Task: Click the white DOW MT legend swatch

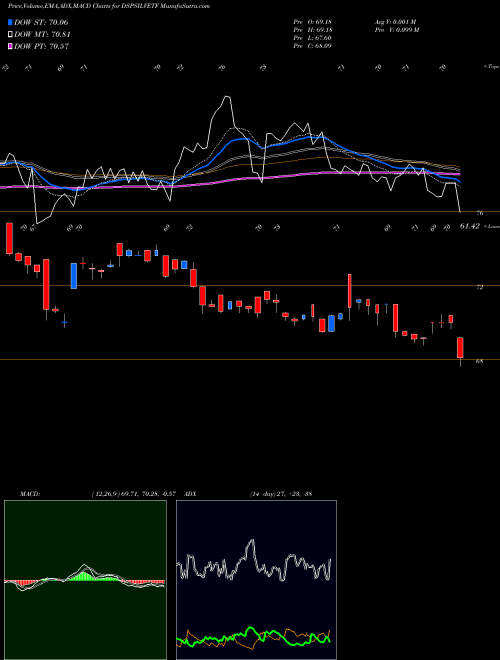Action: [x=11, y=35]
